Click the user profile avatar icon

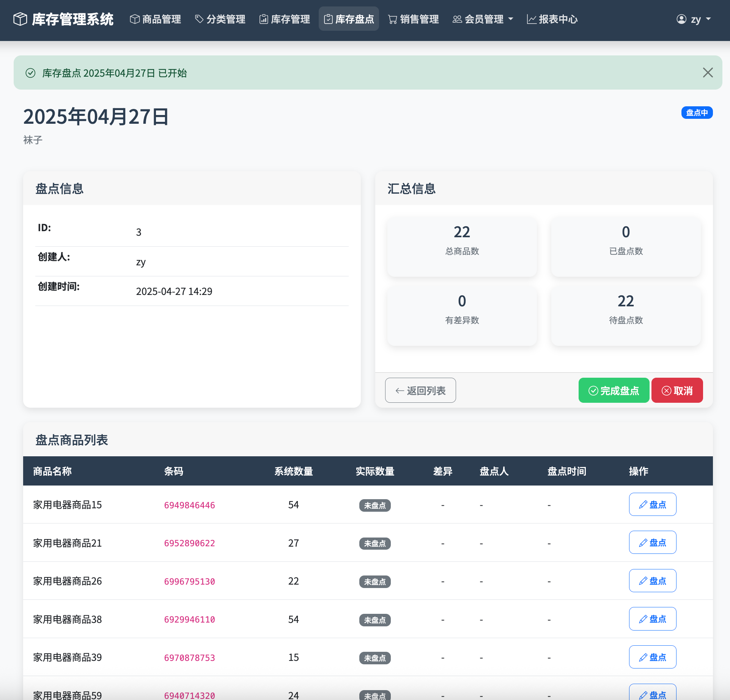coord(681,19)
